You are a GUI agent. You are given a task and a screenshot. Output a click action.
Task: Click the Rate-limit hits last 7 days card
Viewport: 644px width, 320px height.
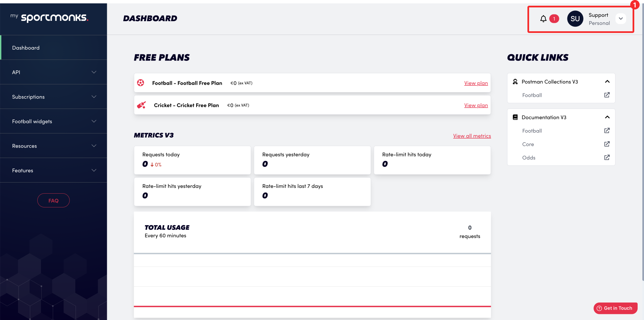tap(312, 192)
